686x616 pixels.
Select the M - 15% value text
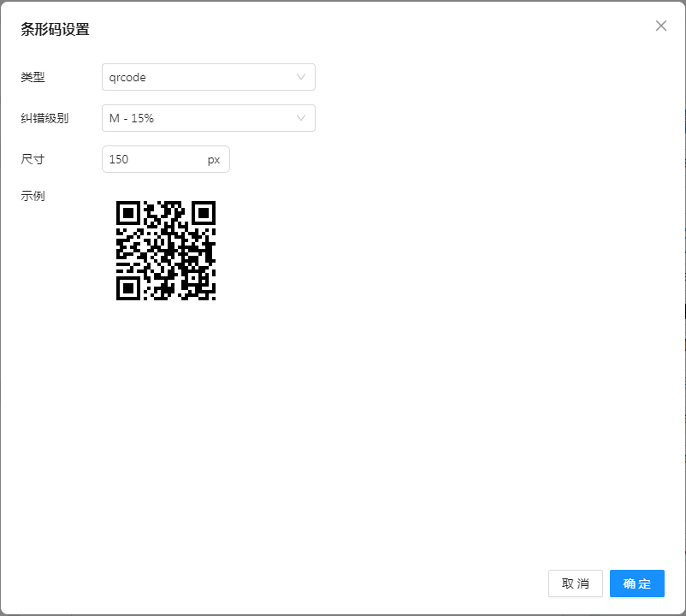132,118
